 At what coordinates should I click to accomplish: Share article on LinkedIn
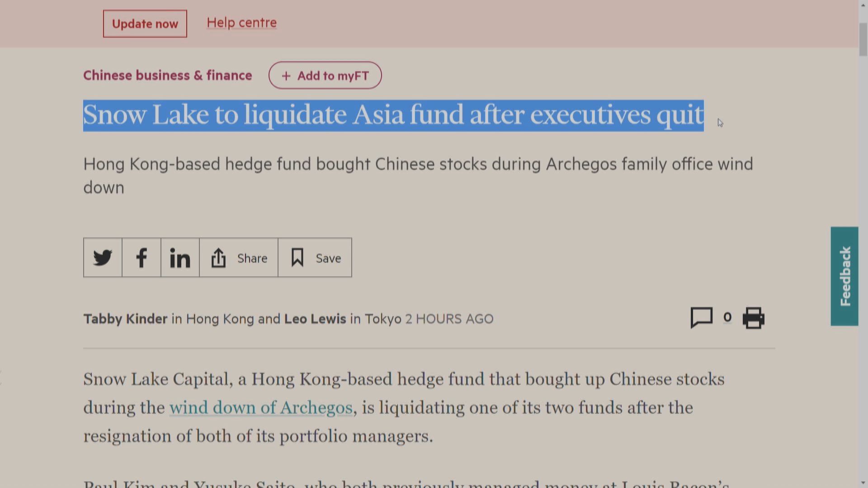(x=180, y=258)
